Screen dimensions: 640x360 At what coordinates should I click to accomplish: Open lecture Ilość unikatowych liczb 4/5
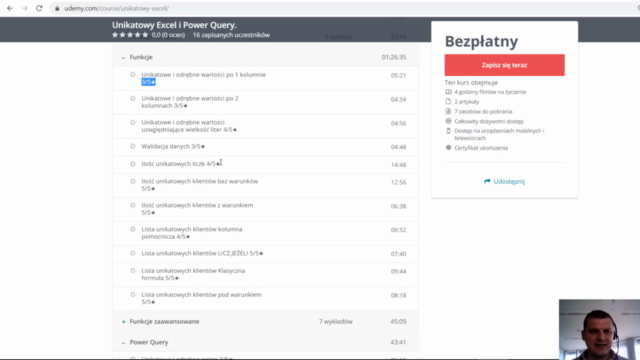tap(181, 164)
